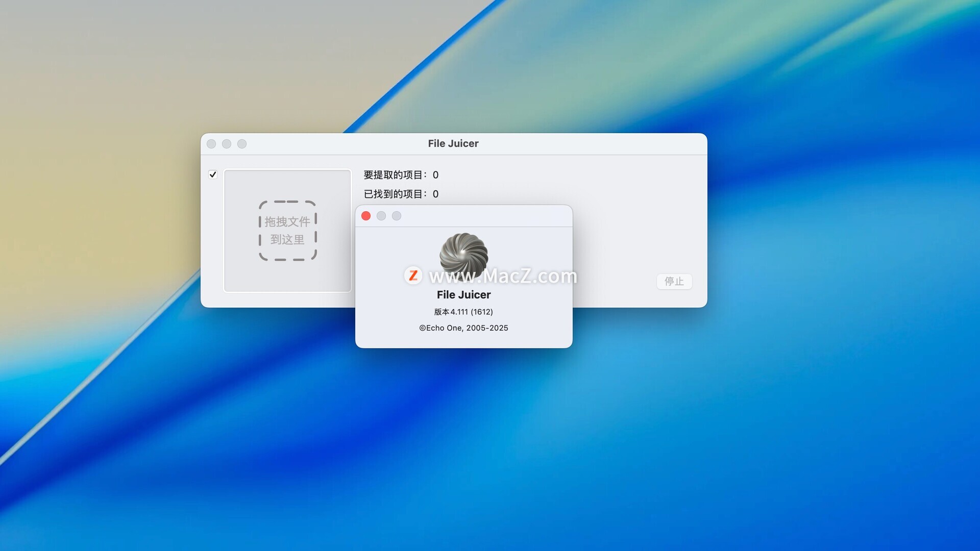980x551 pixels.
Task: Click main File Juicer window's zoom button
Action: click(x=242, y=144)
